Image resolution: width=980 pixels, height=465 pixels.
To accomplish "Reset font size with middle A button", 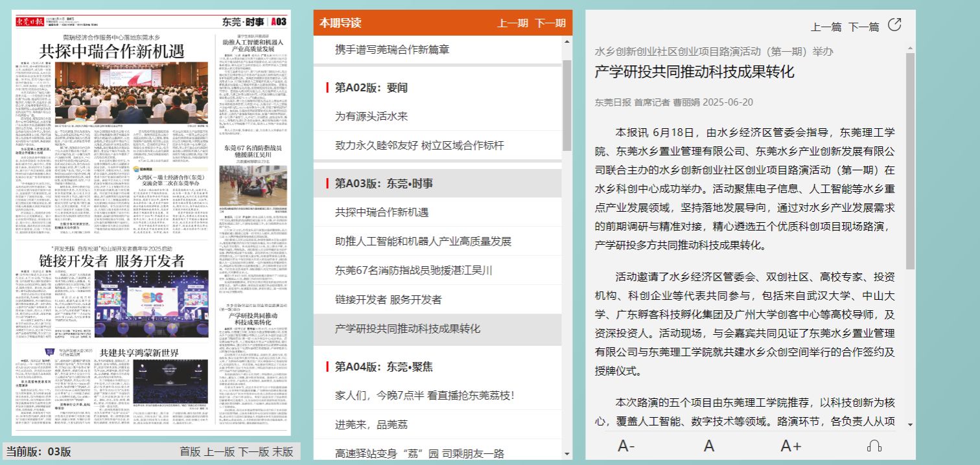I will click(x=709, y=446).
